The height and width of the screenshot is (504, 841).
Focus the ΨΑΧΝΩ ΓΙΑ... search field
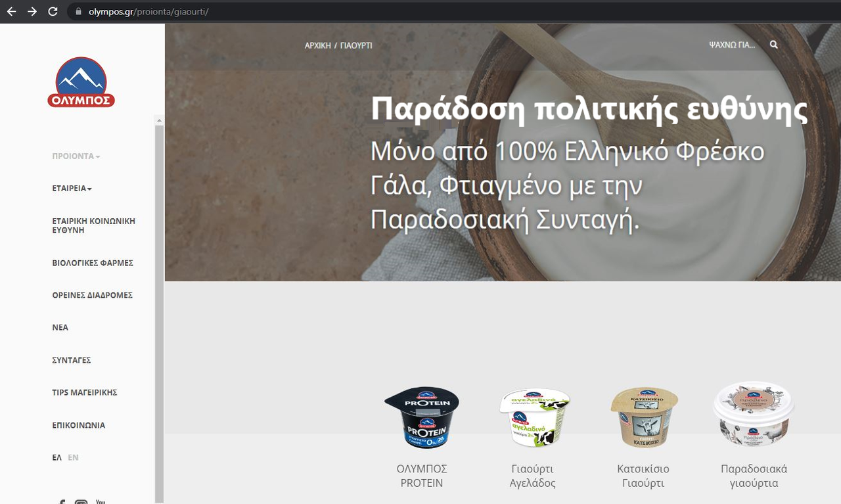point(732,45)
